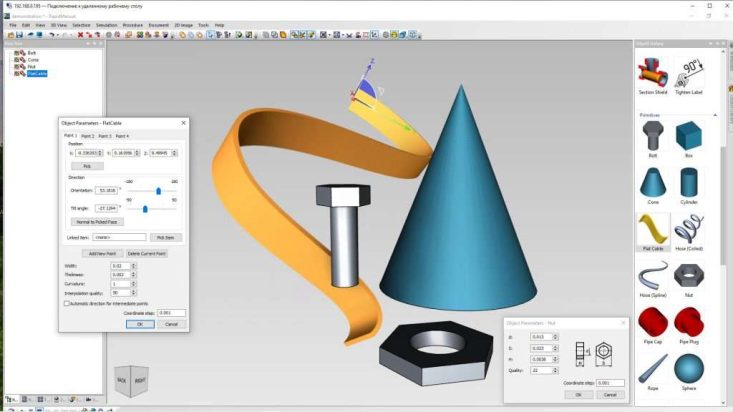Open the Undo history dropdown arrow
Viewport: 733px width, 412px height.
click(x=57, y=35)
